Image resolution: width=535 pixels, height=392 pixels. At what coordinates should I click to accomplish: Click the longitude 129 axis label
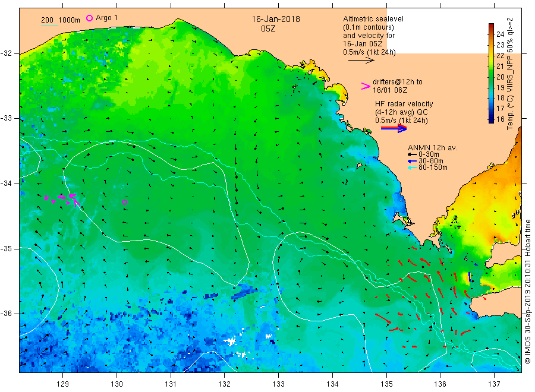[x=63, y=384]
